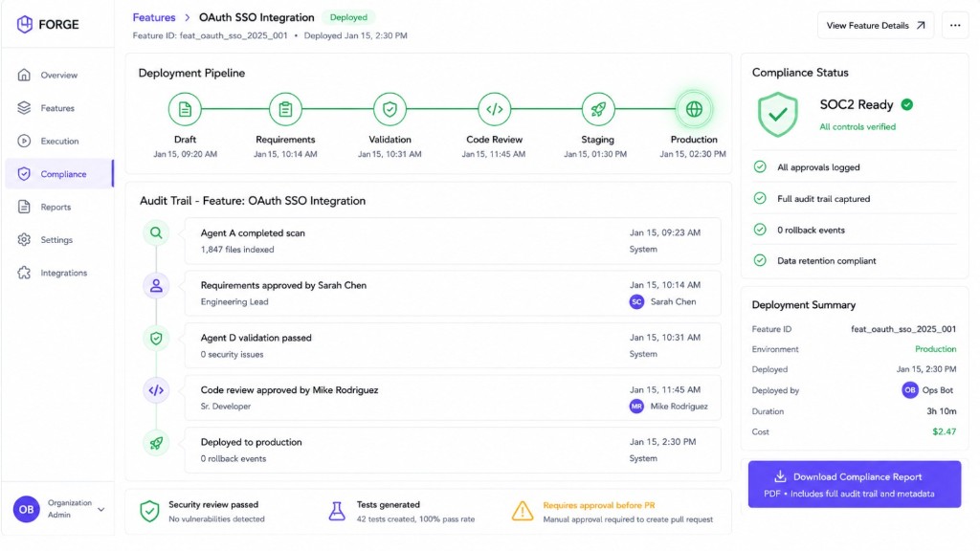Click 'Requires approval before PR' warning text
Screen dimensions: 980x551
599,505
